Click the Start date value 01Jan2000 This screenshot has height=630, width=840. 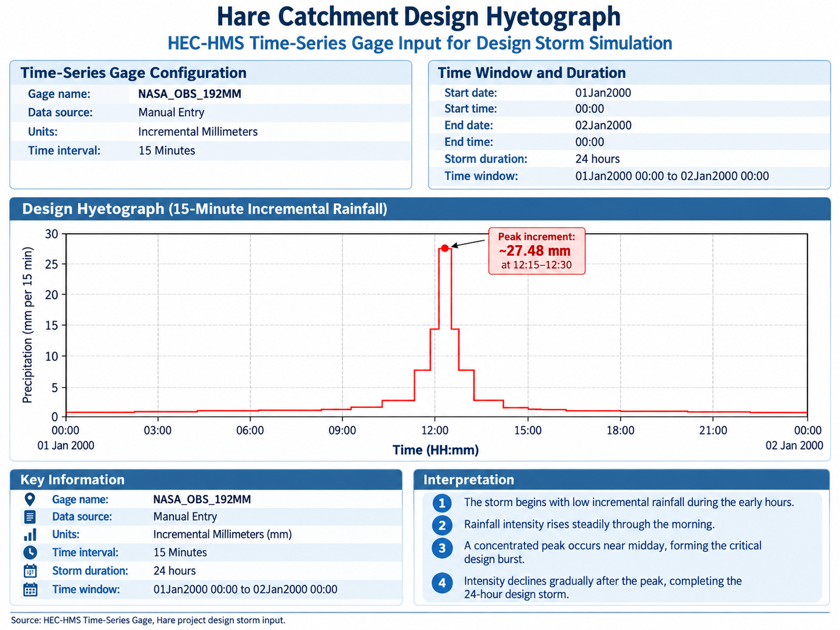click(x=603, y=93)
